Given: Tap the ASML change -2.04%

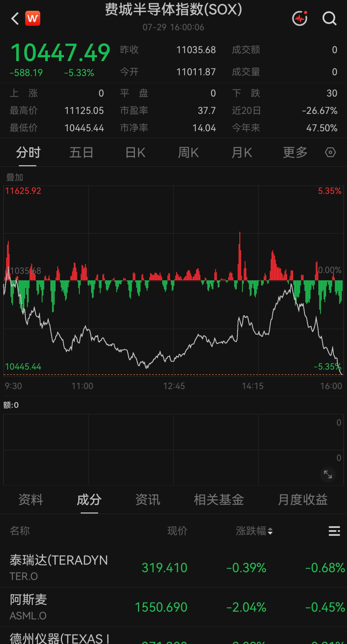Looking at the screenshot, I should pos(246,607).
